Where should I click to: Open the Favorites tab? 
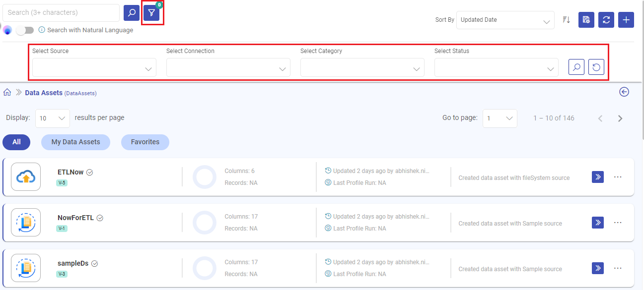point(145,142)
